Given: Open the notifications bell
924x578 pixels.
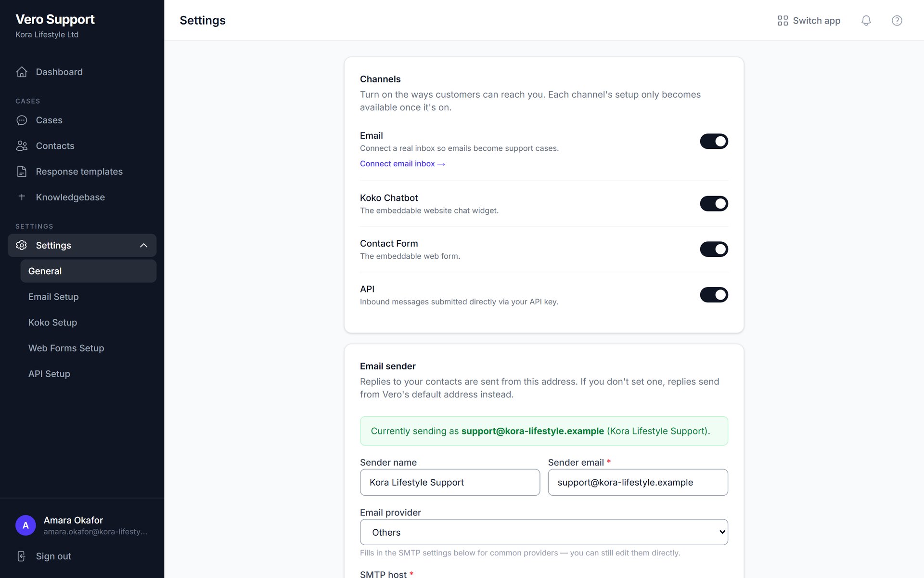Looking at the screenshot, I should [x=866, y=20].
